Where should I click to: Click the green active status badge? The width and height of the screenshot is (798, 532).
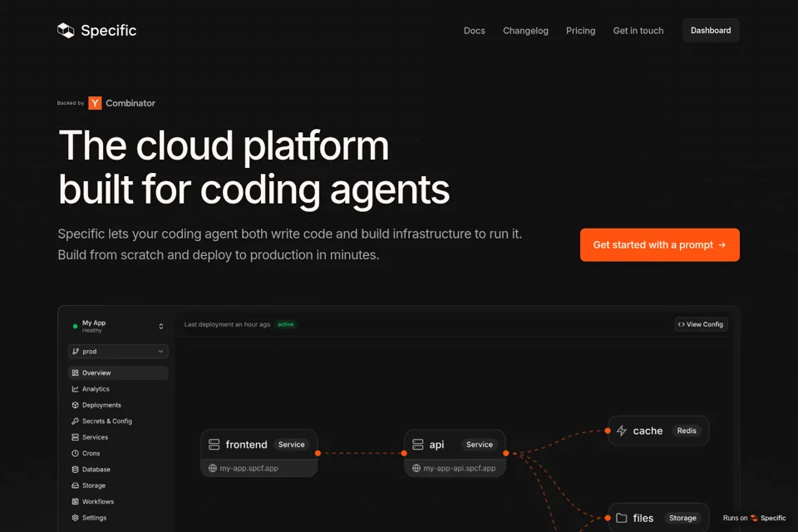tap(285, 324)
